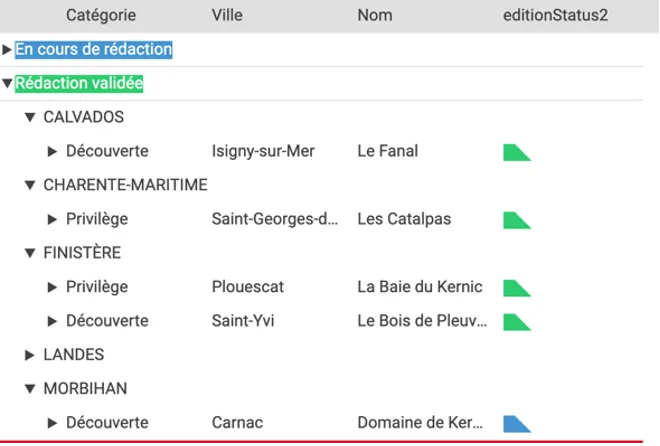Expand the Plouescat Privilège row
This screenshot has width=660, height=446.
click(53, 287)
